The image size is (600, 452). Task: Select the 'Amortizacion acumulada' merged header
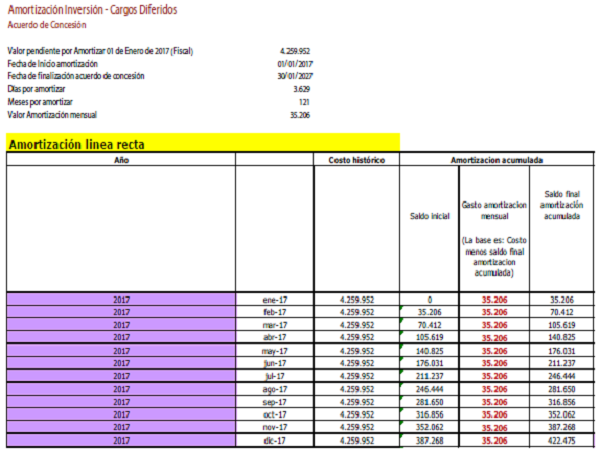pyautogui.click(x=497, y=159)
